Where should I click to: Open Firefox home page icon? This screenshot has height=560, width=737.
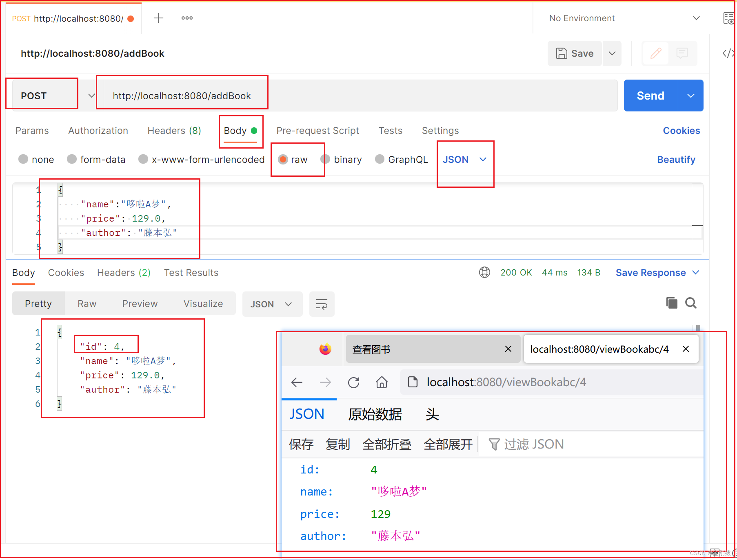382,382
